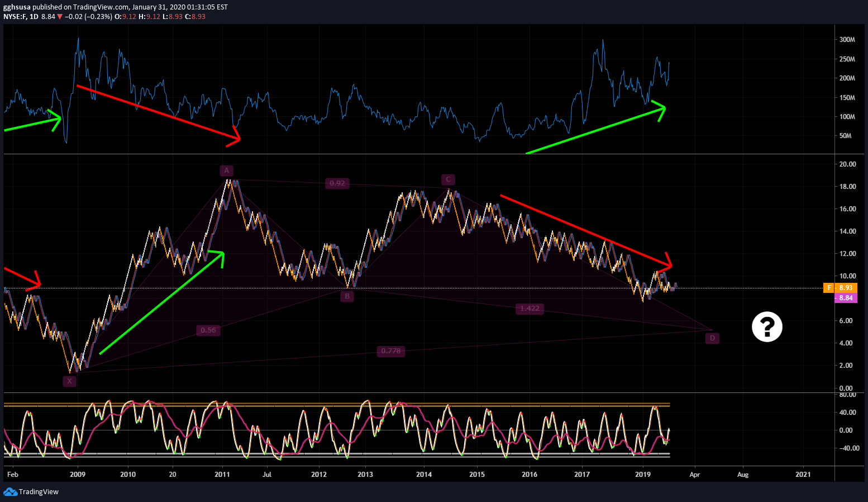Click the TradingView cloud logo icon

[x=10, y=491]
